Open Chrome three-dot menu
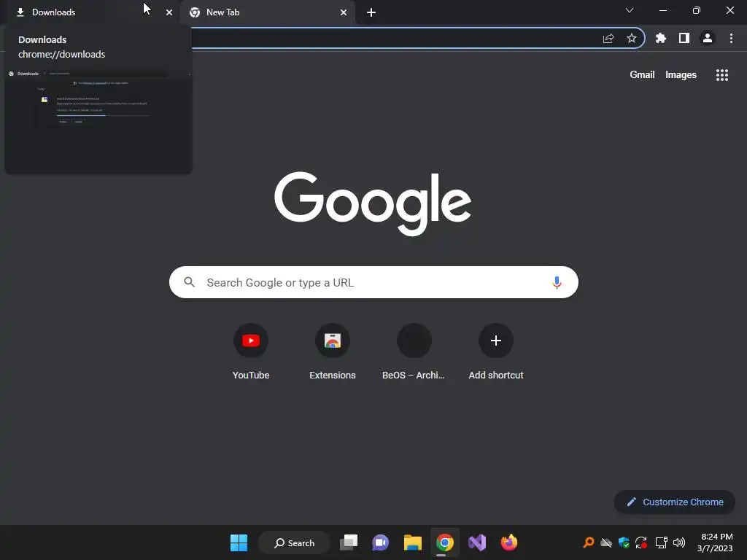The image size is (747, 560). click(x=731, y=39)
